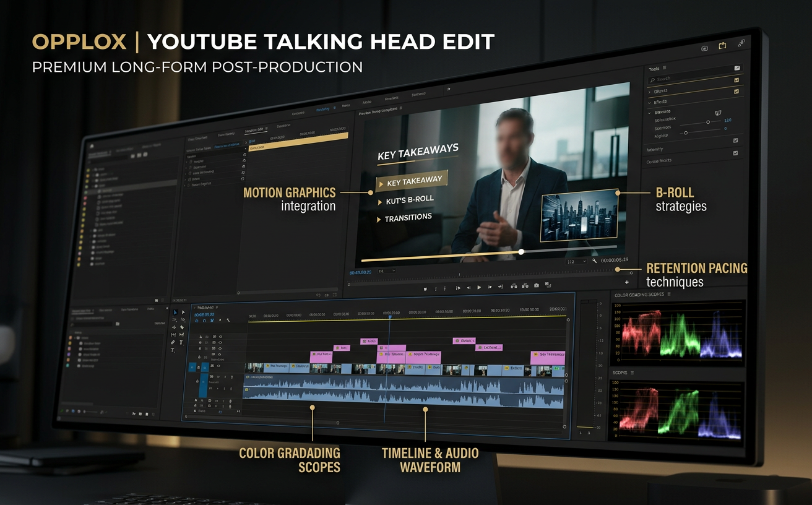Click the blue timecode in timeline header
The image size is (812, 505).
[x=204, y=314]
